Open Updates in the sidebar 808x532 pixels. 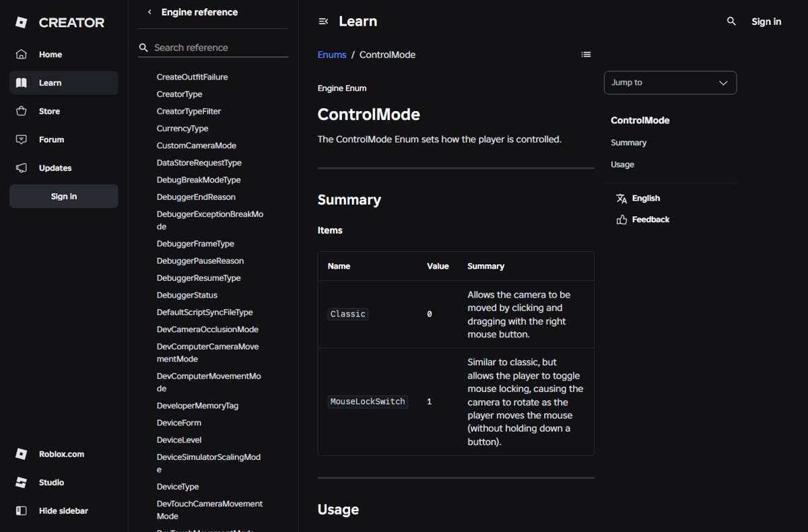pyautogui.click(x=64, y=168)
